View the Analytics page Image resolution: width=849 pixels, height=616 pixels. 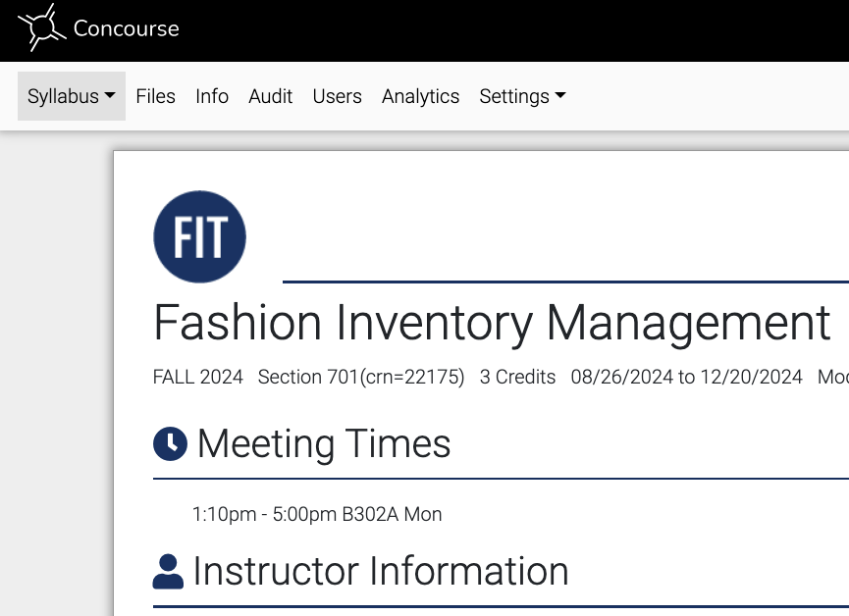click(x=420, y=96)
